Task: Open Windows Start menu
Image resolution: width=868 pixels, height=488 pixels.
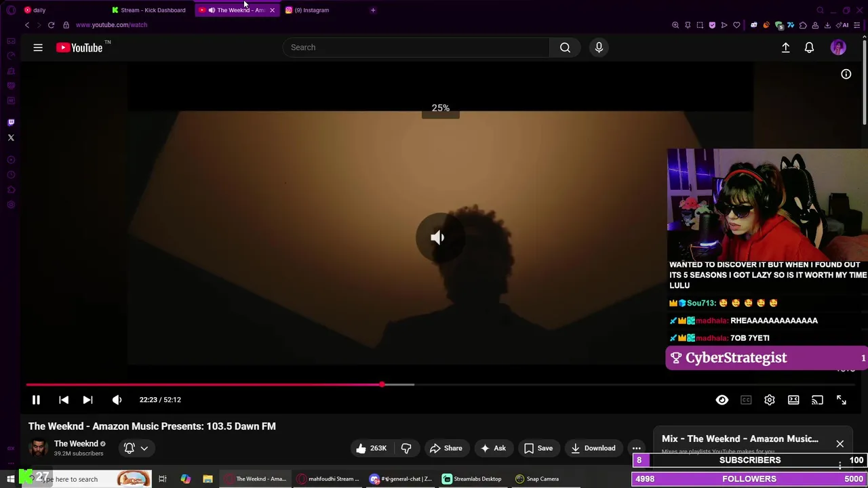Action: [x=10, y=479]
